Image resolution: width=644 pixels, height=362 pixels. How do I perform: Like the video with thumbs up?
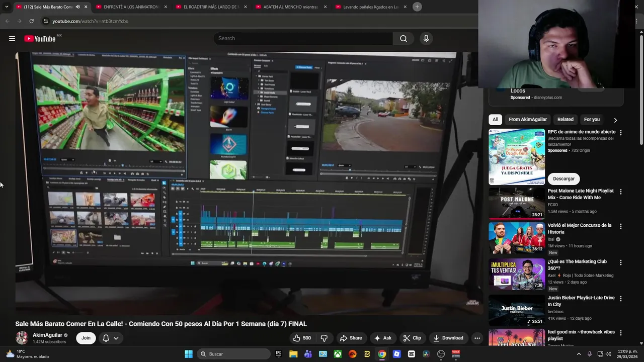302,338
